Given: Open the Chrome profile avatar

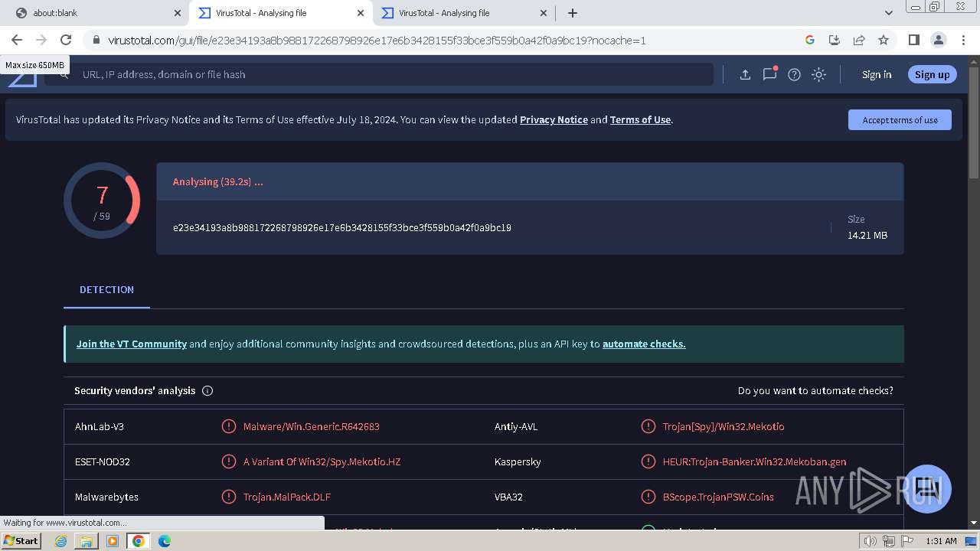Looking at the screenshot, I should (x=938, y=40).
